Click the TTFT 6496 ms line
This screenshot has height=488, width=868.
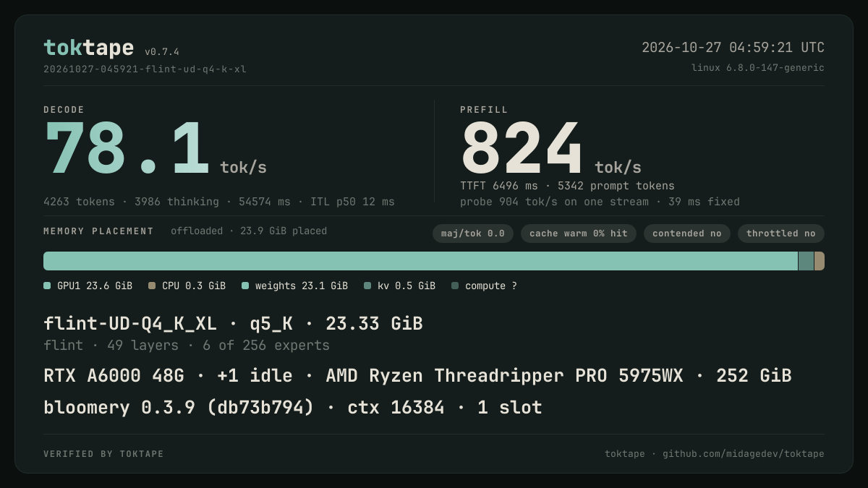[x=567, y=186]
